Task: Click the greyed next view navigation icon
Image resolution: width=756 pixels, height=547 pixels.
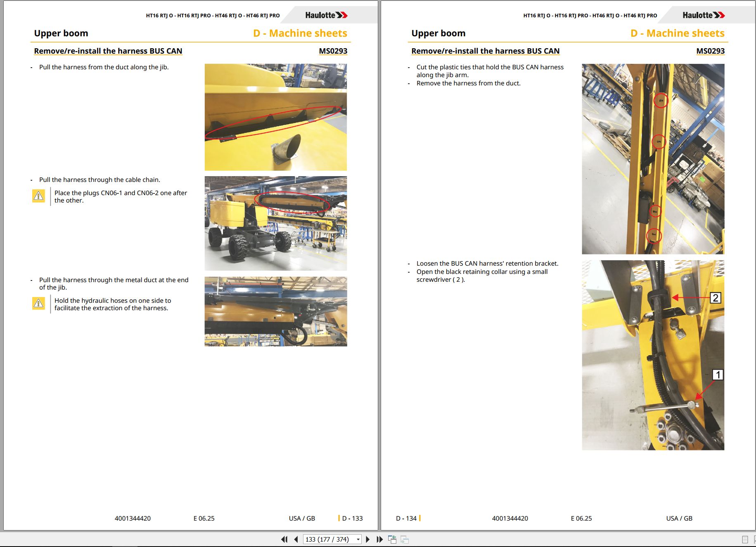Action: (405, 539)
